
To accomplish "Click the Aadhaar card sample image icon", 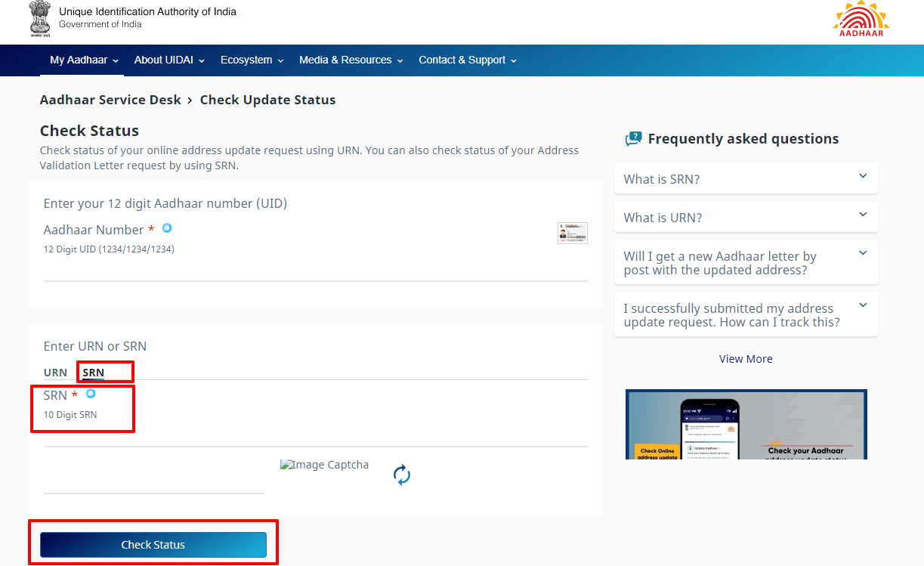I will click(572, 233).
